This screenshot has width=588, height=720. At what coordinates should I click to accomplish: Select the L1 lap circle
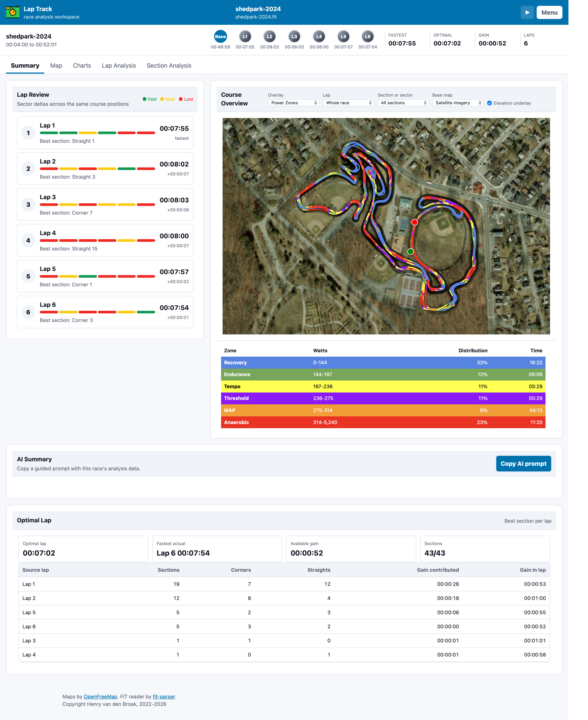pyautogui.click(x=245, y=37)
